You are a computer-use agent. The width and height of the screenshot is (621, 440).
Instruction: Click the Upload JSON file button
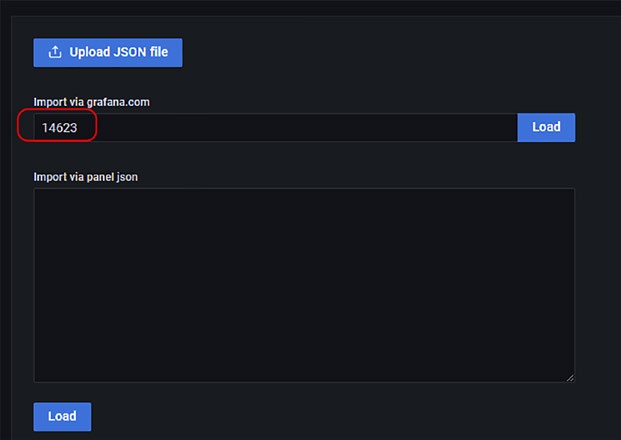108,53
